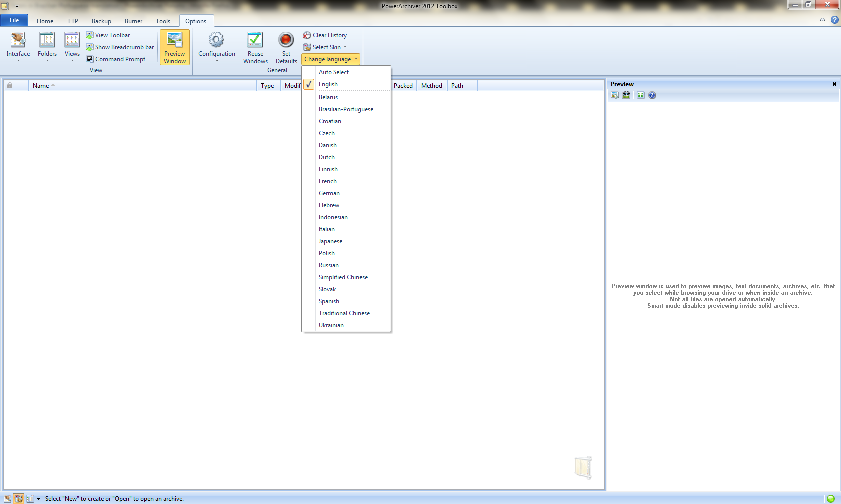
Task: Click the Set Defaults red button icon
Action: point(286,40)
